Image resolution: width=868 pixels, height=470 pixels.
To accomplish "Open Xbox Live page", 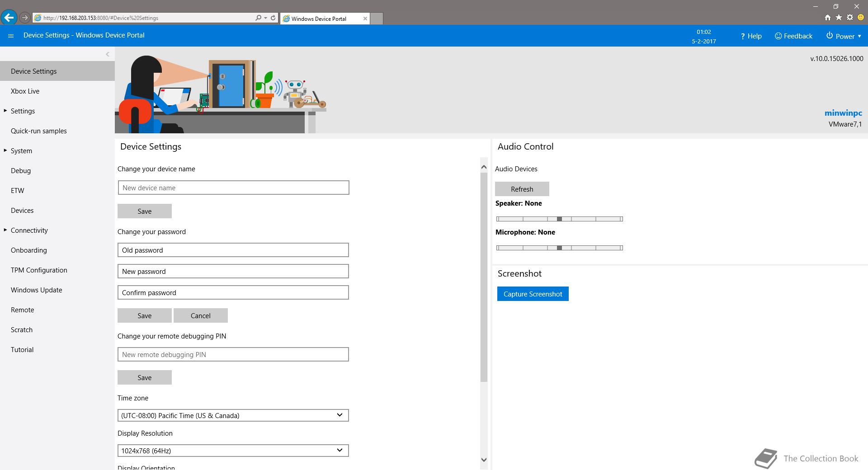I will 25,91.
